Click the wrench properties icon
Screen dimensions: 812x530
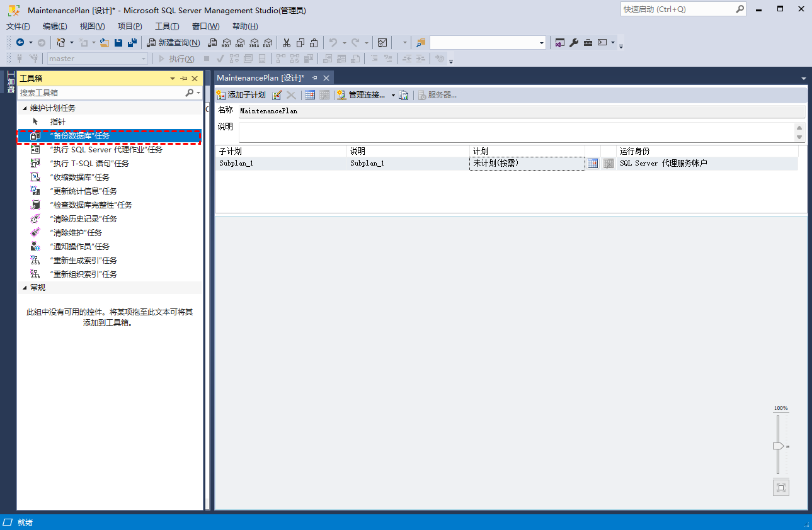573,43
